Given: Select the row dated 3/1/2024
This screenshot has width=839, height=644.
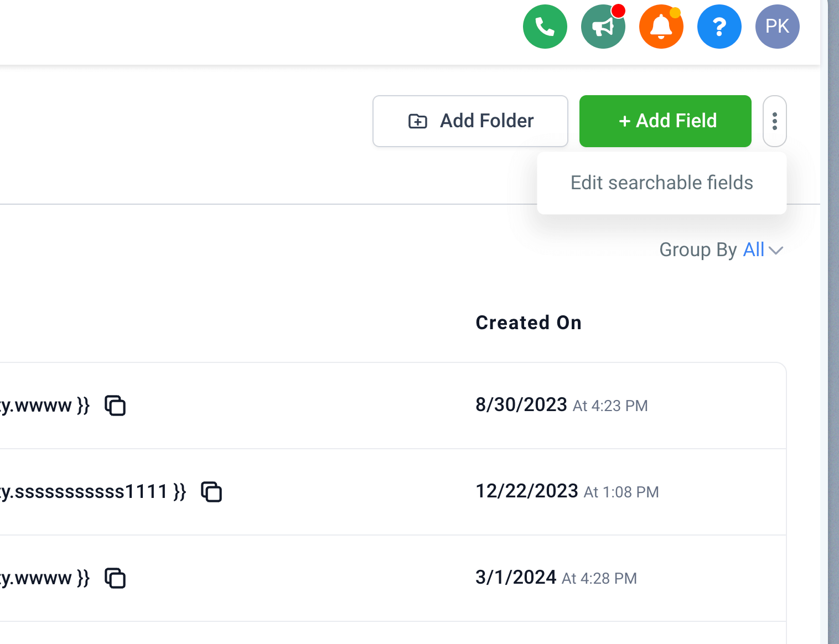Looking at the screenshot, I should [393, 578].
